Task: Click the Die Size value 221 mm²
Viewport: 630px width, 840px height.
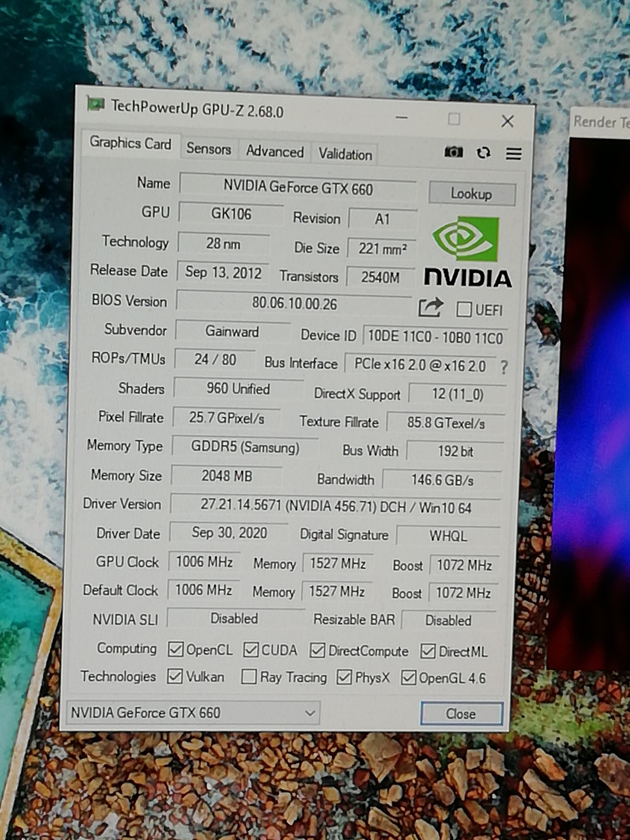Action: [382, 248]
